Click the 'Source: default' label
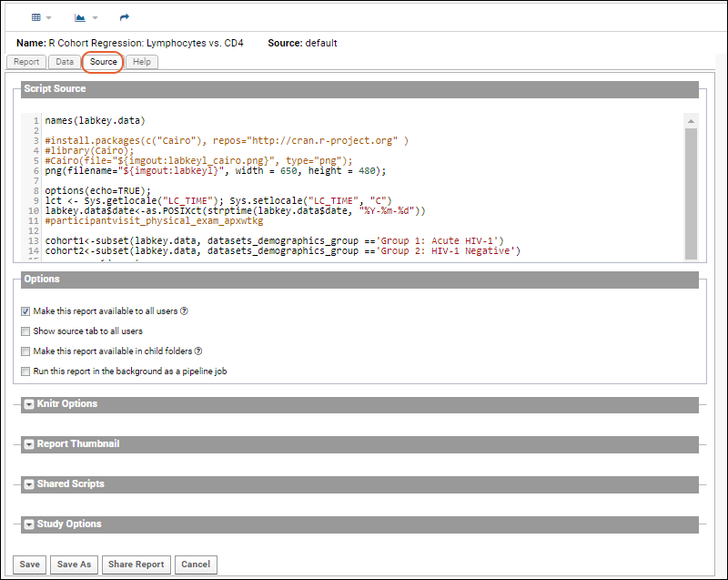This screenshot has height=580, width=728. pyautogui.click(x=302, y=43)
